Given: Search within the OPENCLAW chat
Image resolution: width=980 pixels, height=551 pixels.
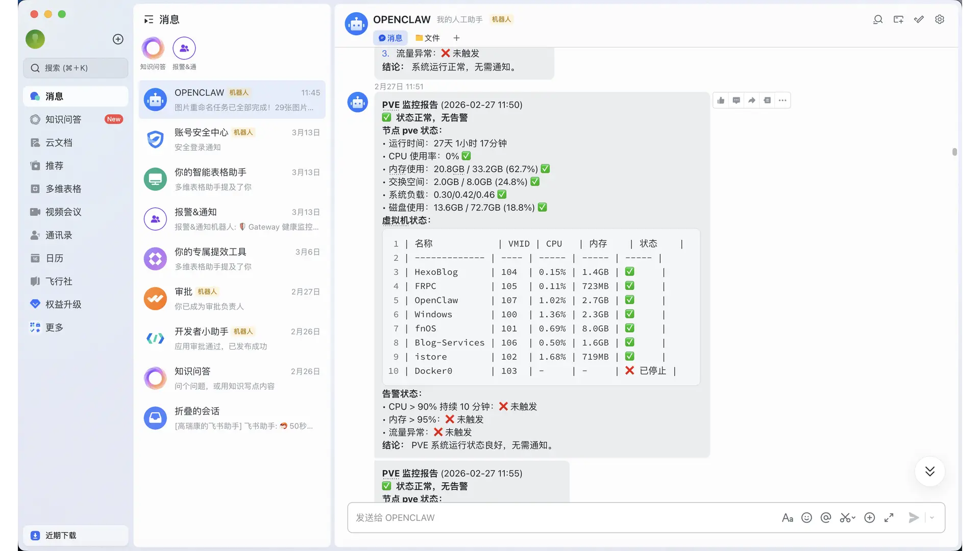Looking at the screenshot, I should point(878,19).
